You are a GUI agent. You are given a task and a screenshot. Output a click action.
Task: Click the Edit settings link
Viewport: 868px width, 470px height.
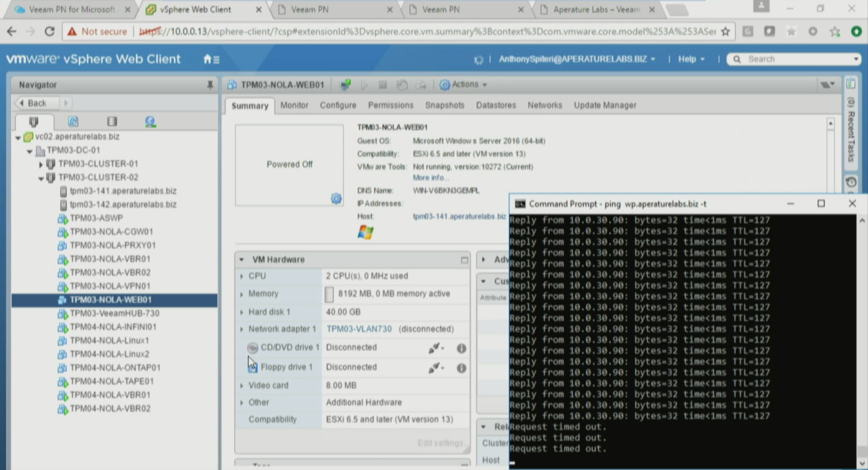click(x=440, y=443)
